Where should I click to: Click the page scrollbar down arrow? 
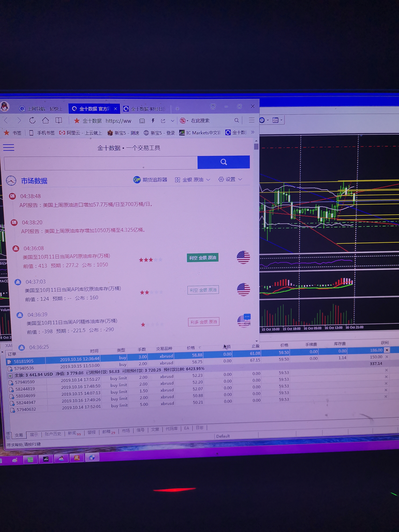click(x=256, y=341)
